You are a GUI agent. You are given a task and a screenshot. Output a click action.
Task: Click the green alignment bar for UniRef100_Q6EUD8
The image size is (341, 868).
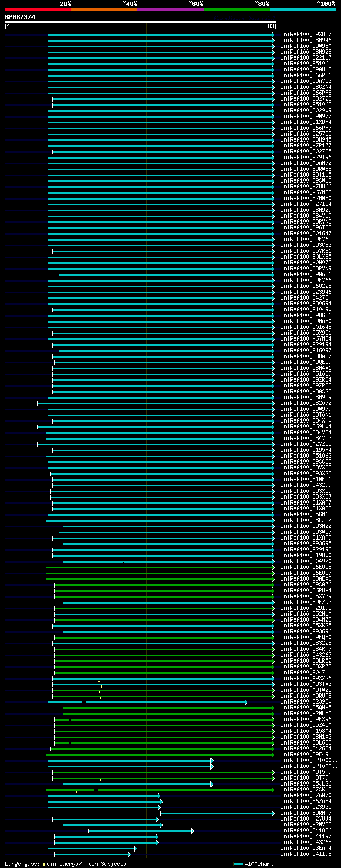click(160, 567)
